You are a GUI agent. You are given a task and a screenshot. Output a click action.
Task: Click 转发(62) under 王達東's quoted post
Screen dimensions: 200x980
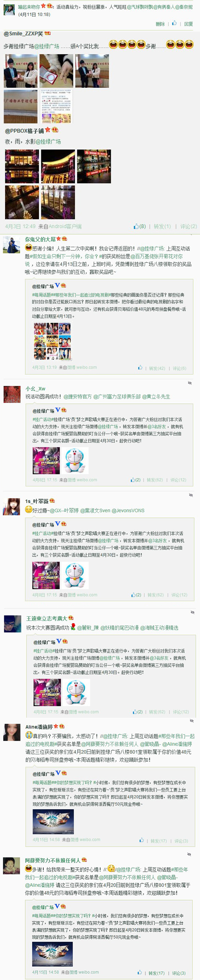pyautogui.click(x=157, y=712)
